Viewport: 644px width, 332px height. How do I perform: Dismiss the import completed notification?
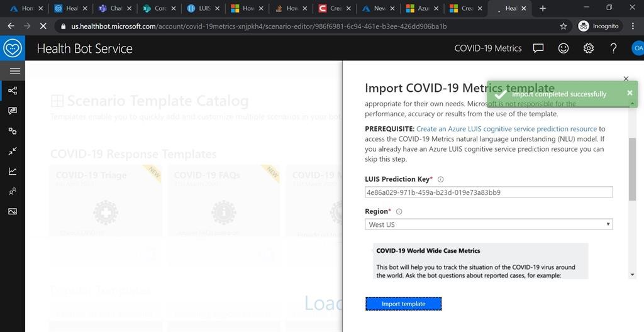[x=630, y=93]
